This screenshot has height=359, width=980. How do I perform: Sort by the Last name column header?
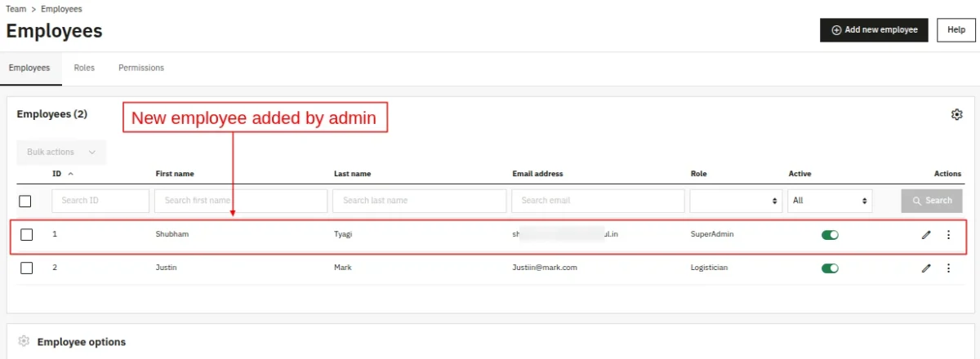point(353,174)
